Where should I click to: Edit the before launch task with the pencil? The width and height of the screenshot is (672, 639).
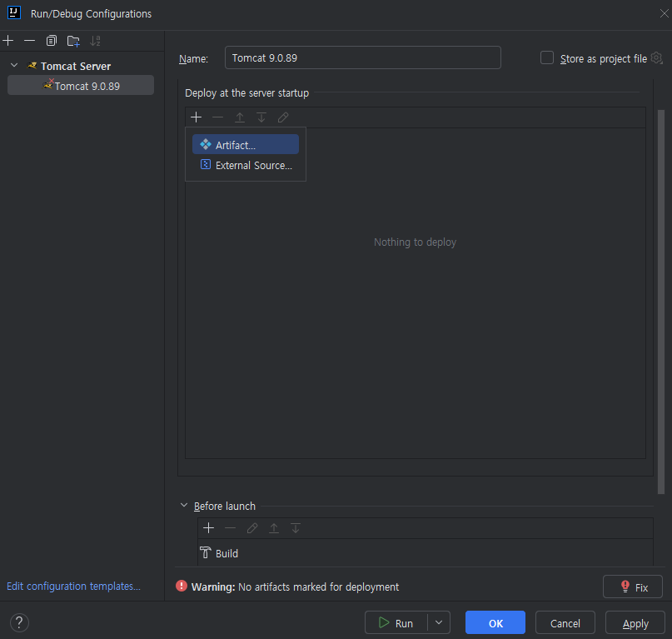[252, 528]
